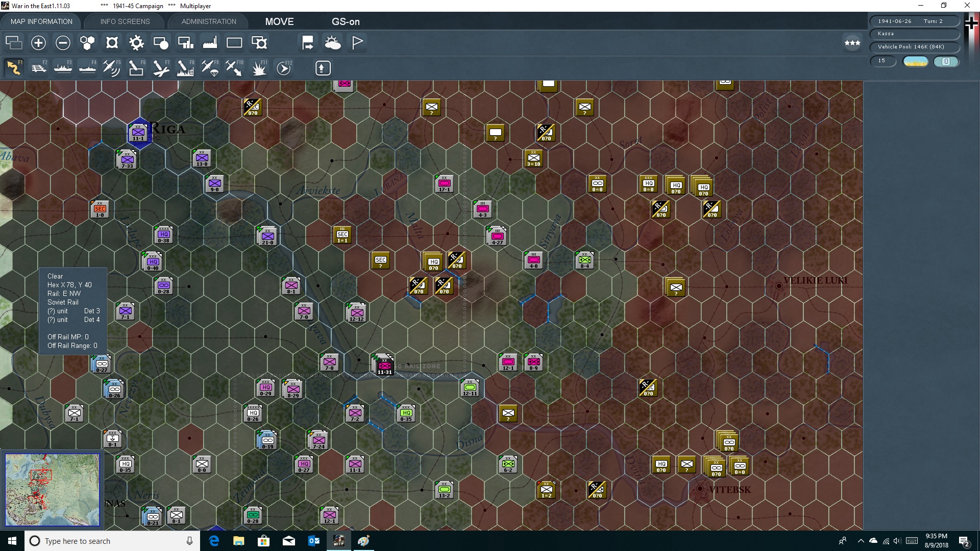This screenshot has height=551, width=980.
Task: Click the sun and cloud weather icon
Action: (333, 42)
